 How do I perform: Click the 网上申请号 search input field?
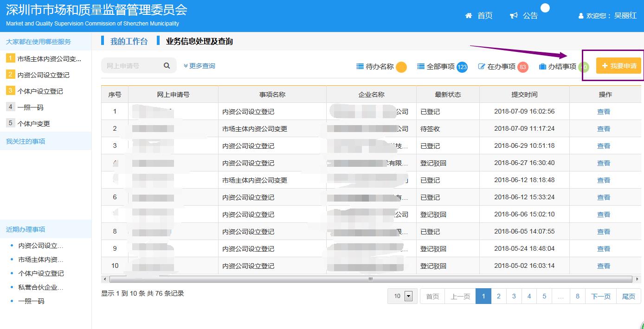(132, 66)
